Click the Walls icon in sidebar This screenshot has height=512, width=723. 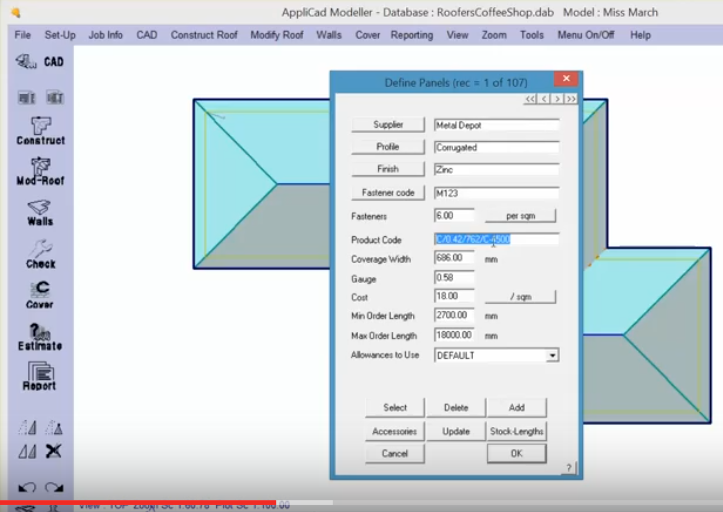pos(40,211)
